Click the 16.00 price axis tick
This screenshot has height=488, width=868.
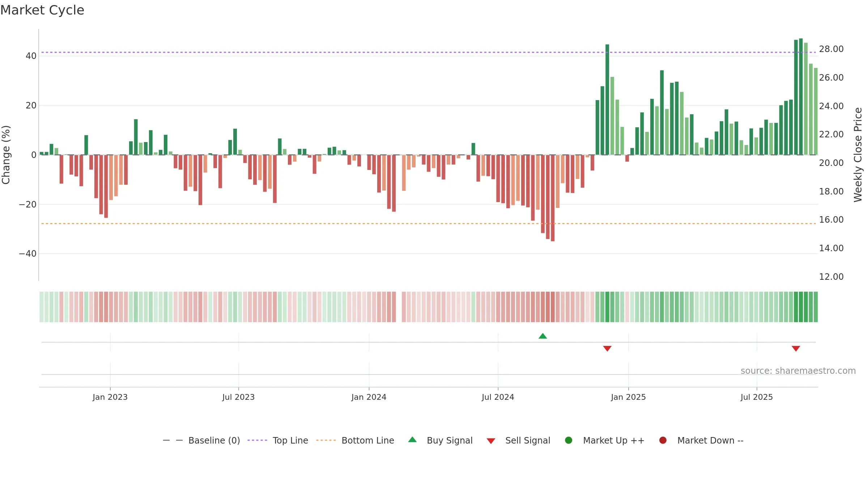pyautogui.click(x=831, y=219)
